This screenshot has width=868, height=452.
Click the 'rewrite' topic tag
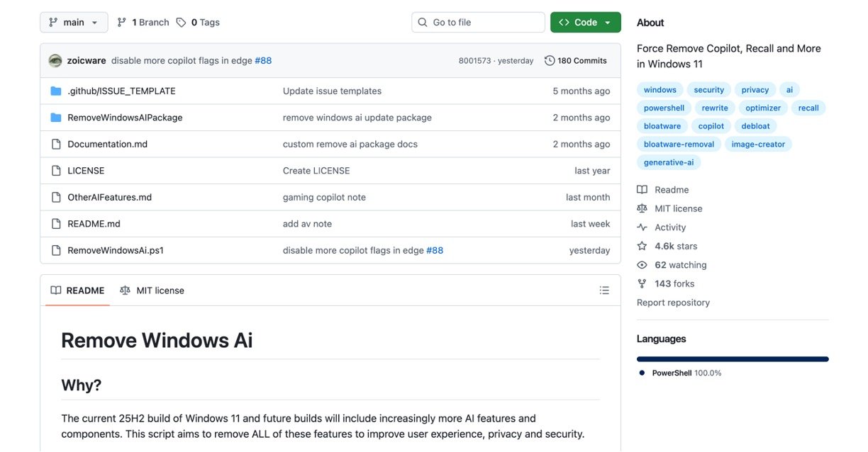pos(715,108)
